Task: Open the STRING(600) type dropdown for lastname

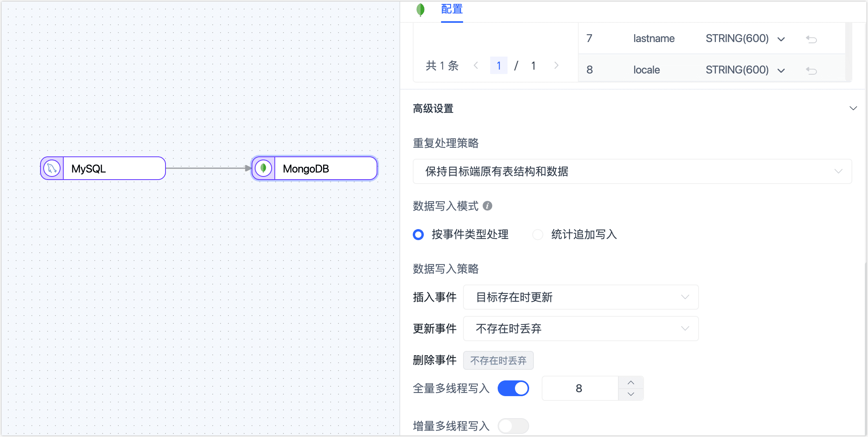Action: [x=781, y=39]
